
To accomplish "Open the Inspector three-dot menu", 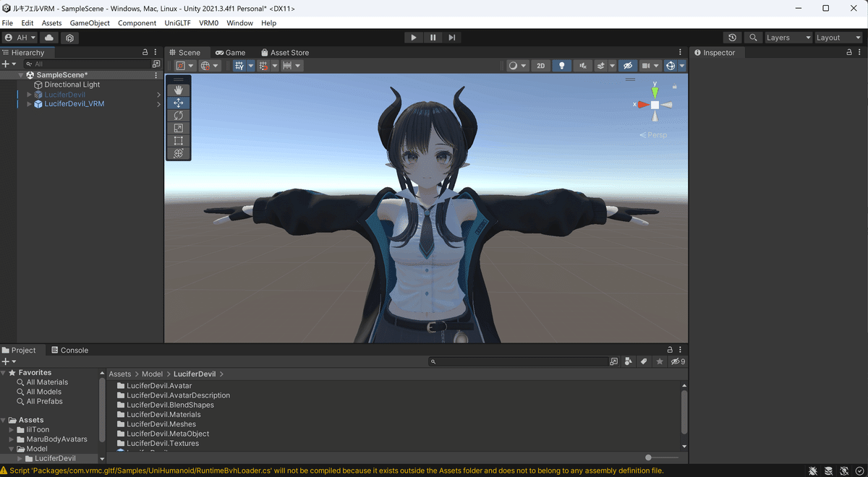I will (x=860, y=53).
